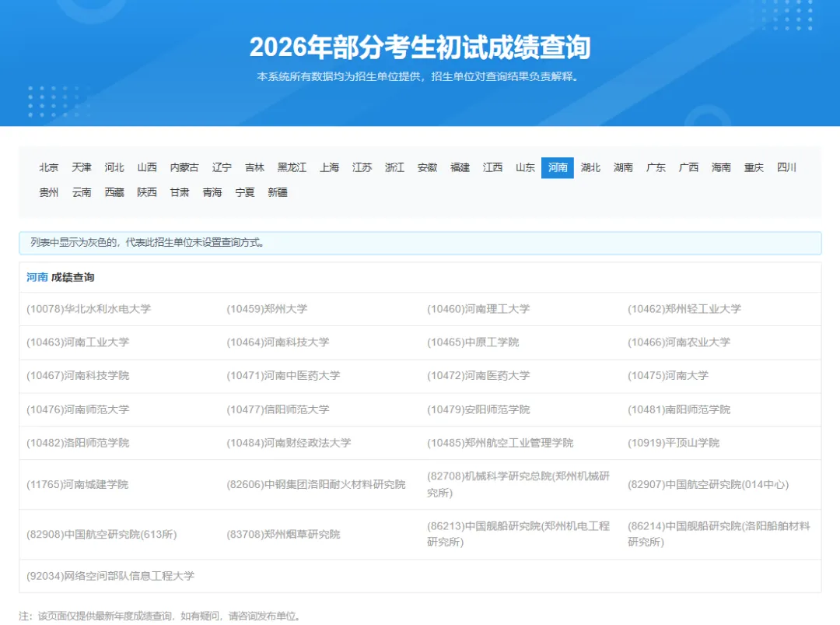Switch to the 黑龙江 province tab
The width and height of the screenshot is (840, 625).
click(x=292, y=168)
